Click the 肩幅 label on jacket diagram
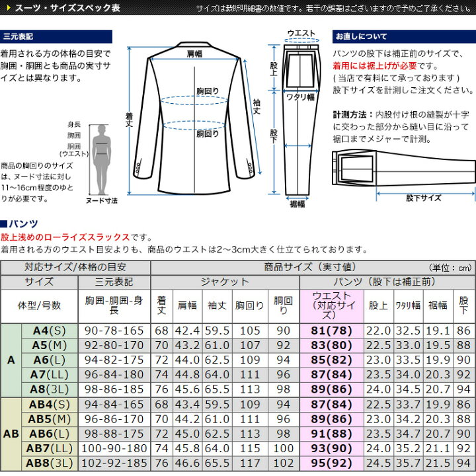This screenshot has height=476, width=476. pyautogui.click(x=194, y=54)
